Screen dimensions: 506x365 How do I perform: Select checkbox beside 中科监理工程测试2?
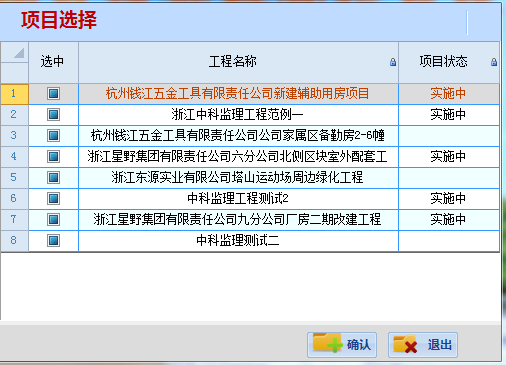[x=53, y=199]
